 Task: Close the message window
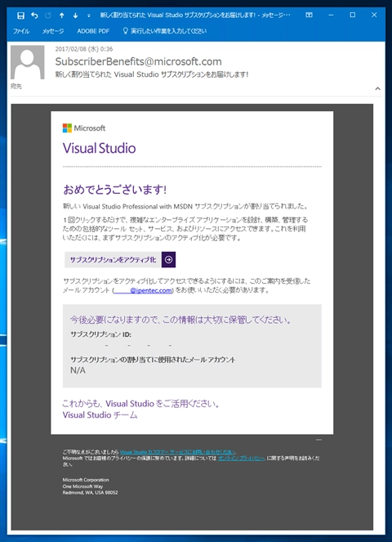374,15
